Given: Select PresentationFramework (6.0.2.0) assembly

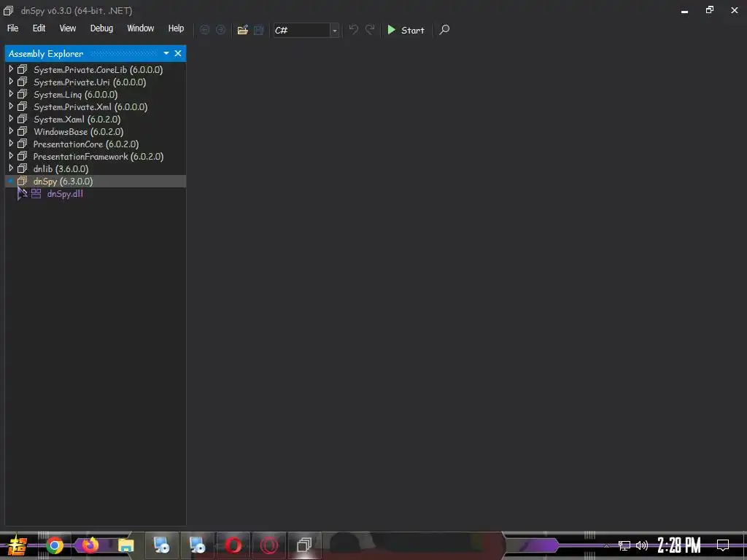Looking at the screenshot, I should (x=98, y=156).
